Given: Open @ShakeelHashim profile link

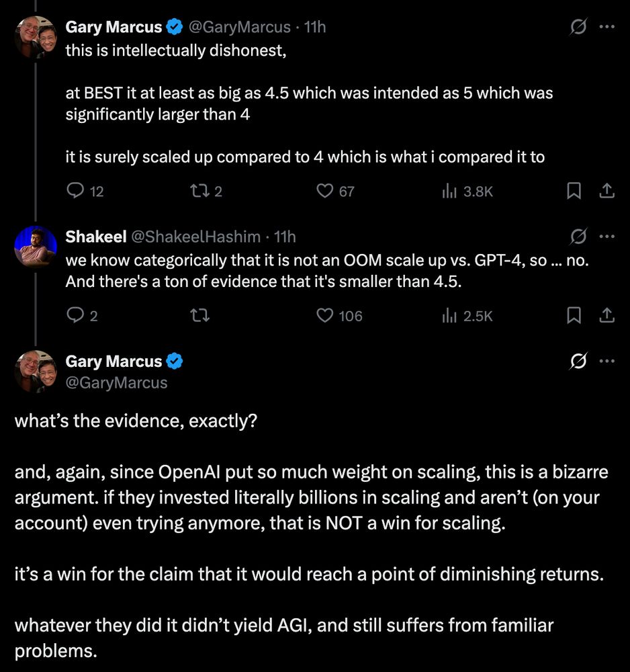Looking at the screenshot, I should tap(197, 236).
